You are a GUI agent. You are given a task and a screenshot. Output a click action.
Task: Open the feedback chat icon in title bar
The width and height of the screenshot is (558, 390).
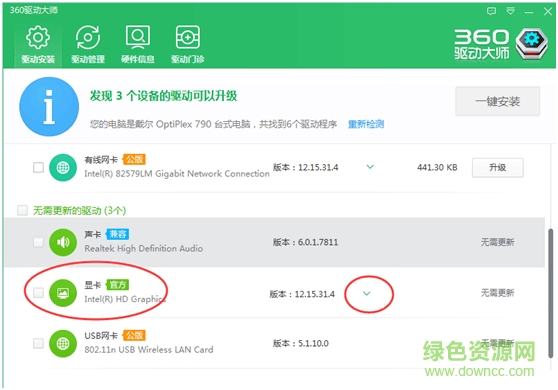491,11
